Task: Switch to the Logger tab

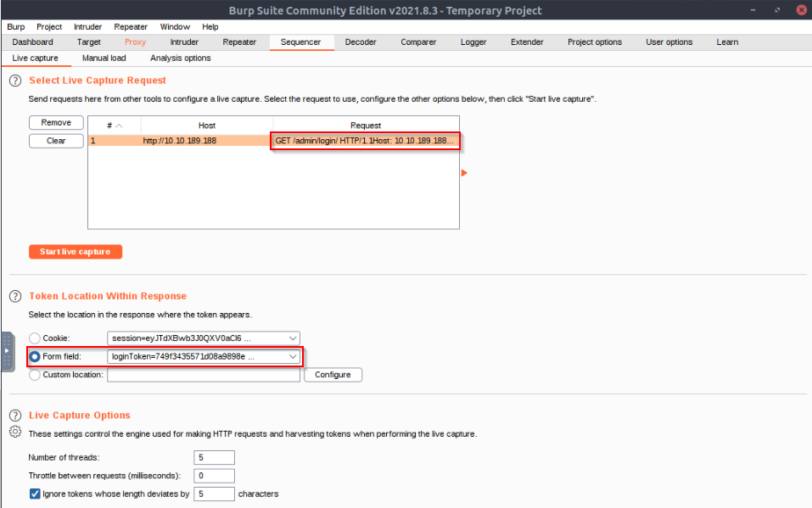Action: [x=473, y=42]
